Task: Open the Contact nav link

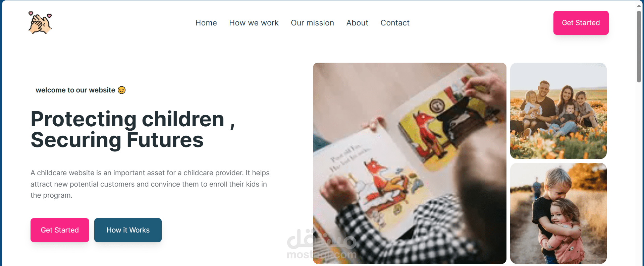Action: (x=395, y=23)
